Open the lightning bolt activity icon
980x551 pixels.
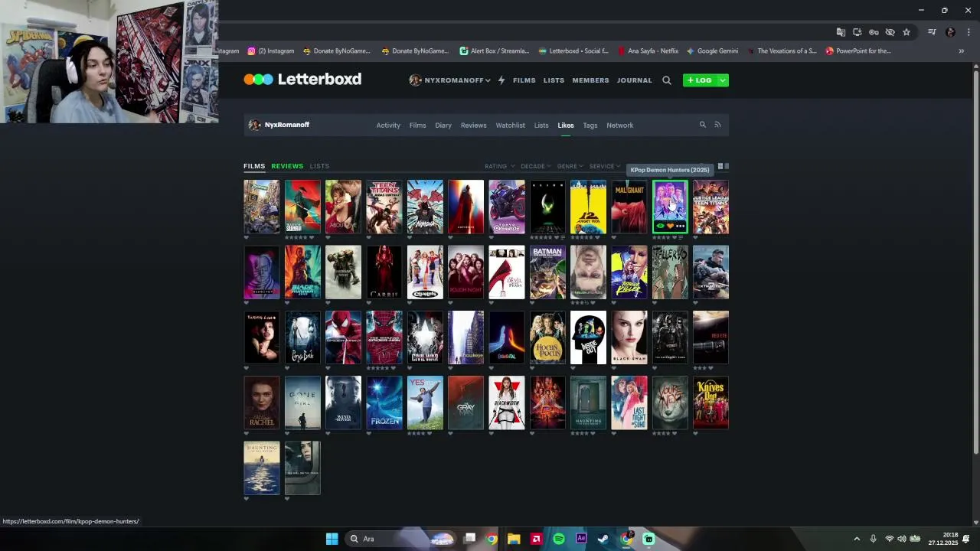[501, 80]
